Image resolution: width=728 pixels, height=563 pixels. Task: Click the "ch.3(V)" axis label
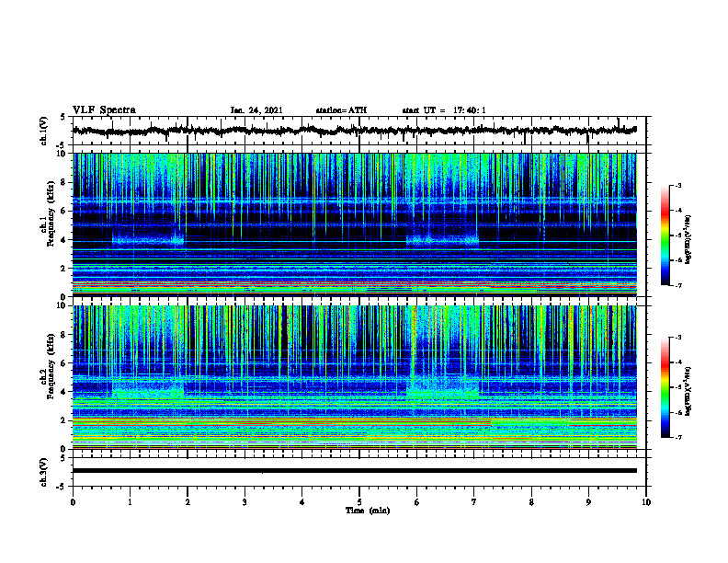click(x=44, y=472)
